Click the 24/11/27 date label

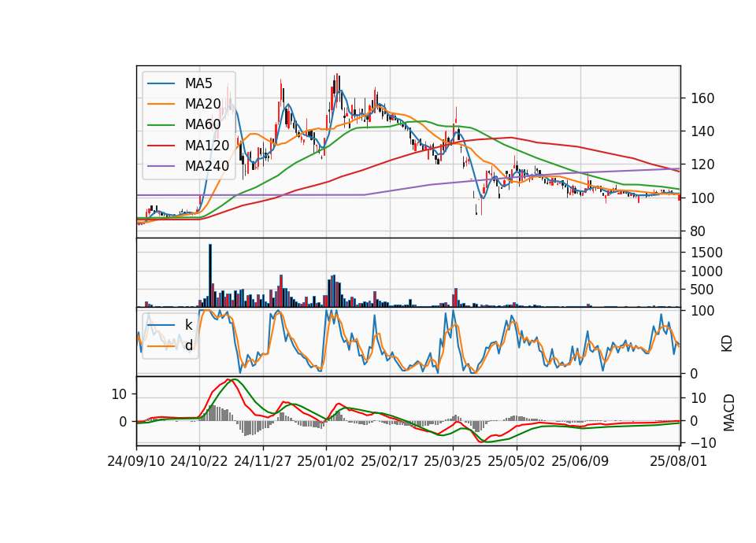tap(263, 461)
